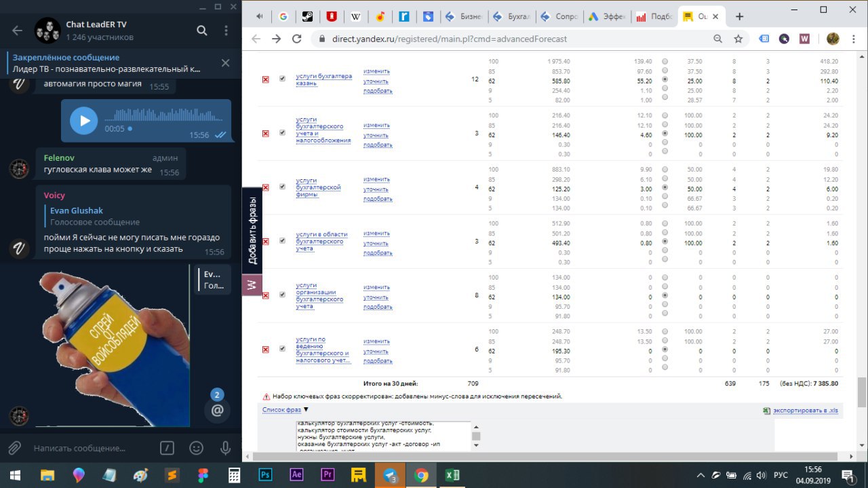This screenshot has height=488, width=868.
Task: Uncheck услуги бухгалтера казань checkbox
Action: (283, 79)
